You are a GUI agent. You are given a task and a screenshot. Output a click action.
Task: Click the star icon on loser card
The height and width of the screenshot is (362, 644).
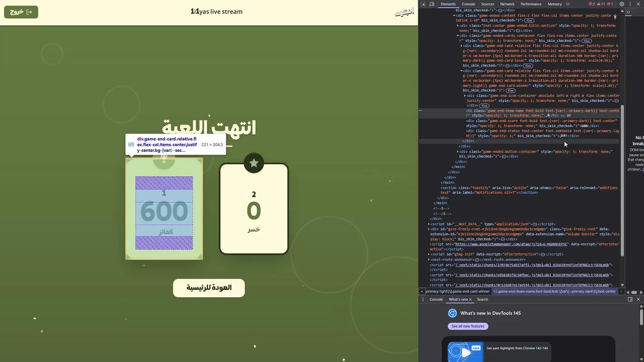(x=254, y=163)
